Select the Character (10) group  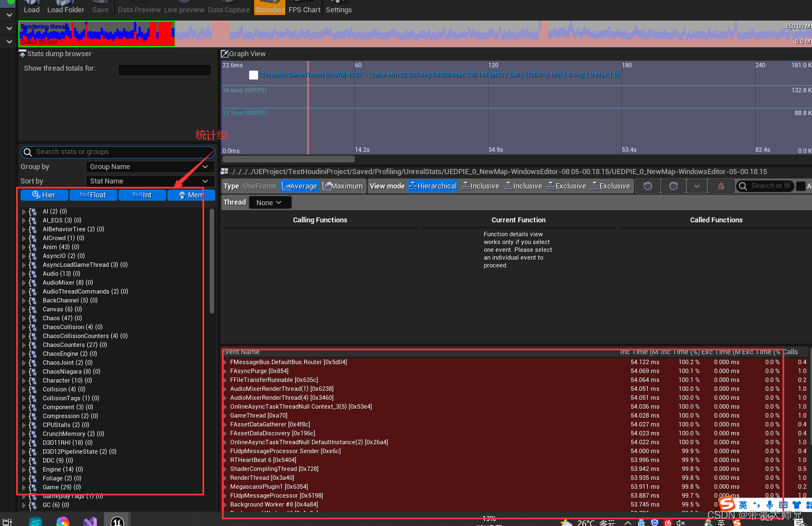point(67,380)
